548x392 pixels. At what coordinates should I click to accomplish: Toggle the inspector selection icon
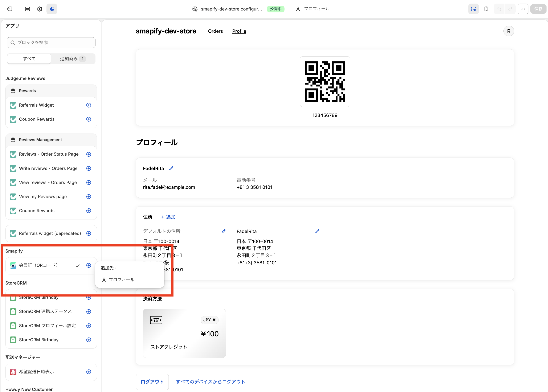474,9
